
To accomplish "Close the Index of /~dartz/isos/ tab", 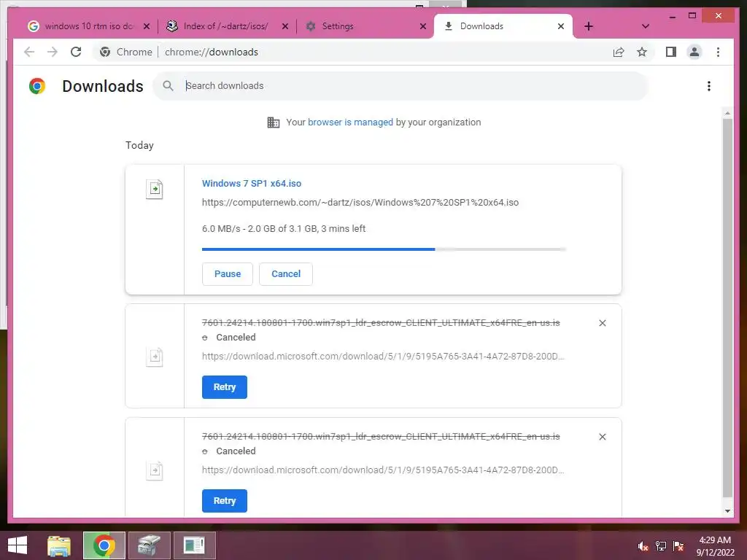I will (x=285, y=26).
